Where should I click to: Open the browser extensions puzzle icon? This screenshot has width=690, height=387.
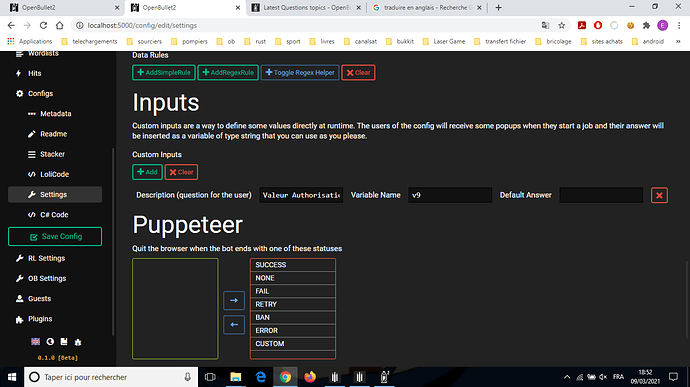coord(646,26)
